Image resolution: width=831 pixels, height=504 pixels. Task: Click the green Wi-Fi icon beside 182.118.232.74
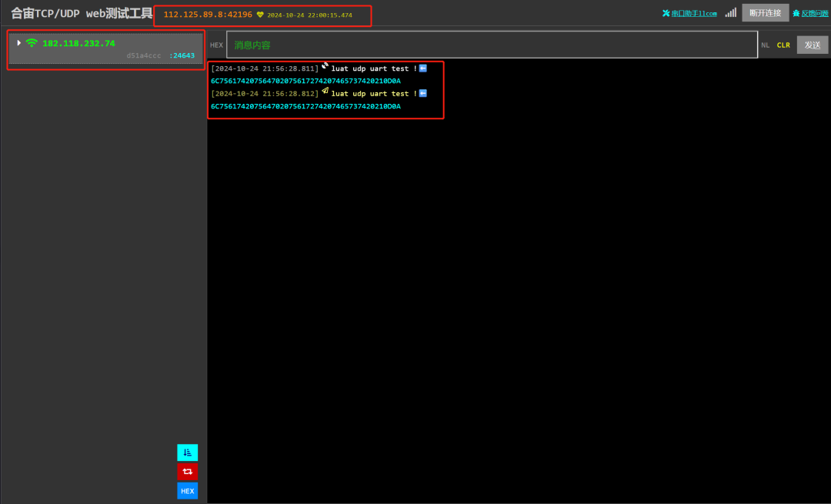click(32, 43)
